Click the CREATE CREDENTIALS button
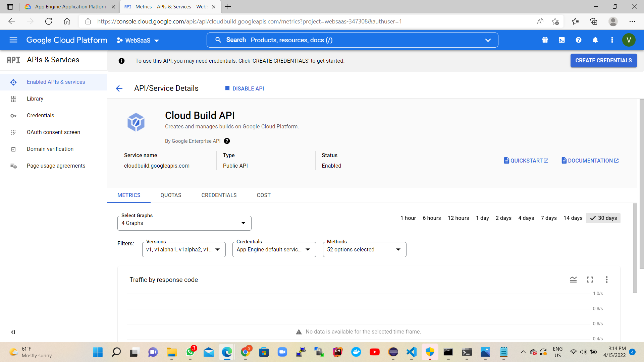Viewport: 644px width, 362px height. coord(603,61)
